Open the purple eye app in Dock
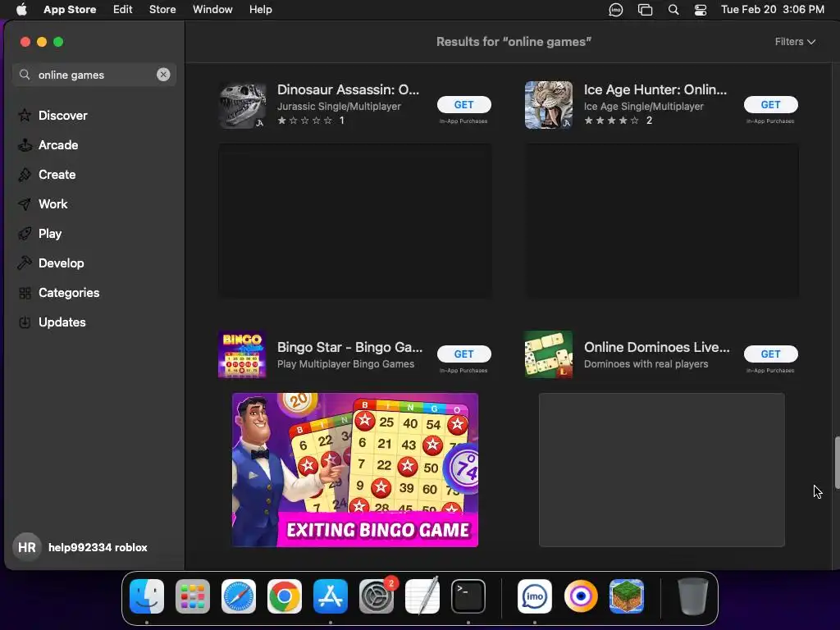 click(581, 596)
